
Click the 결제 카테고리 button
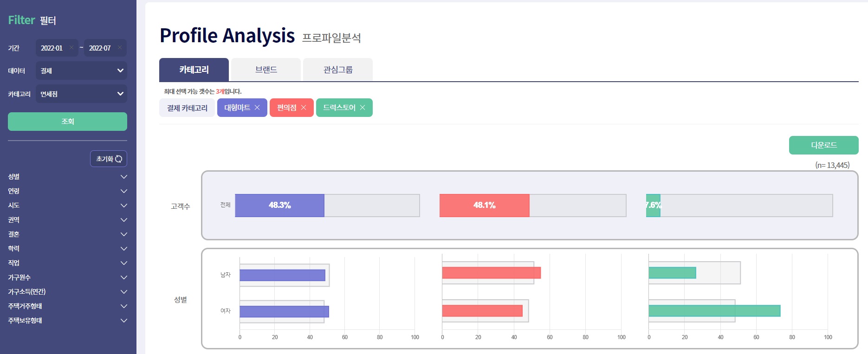click(187, 108)
